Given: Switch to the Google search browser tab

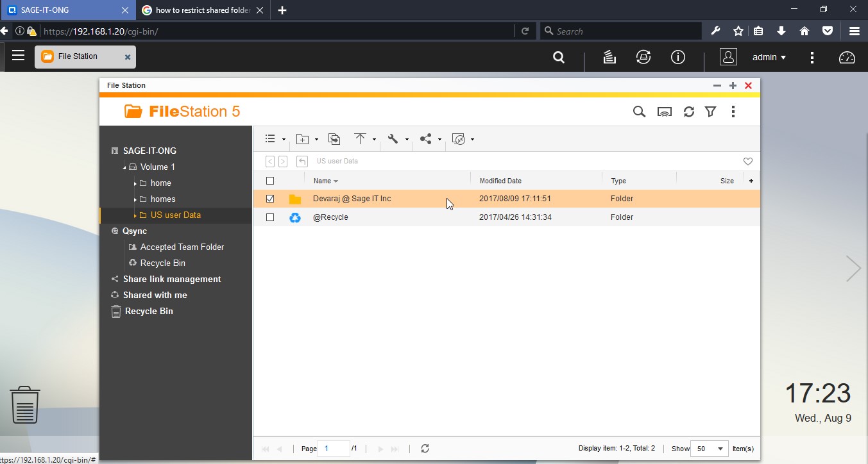Looking at the screenshot, I should (x=197, y=10).
